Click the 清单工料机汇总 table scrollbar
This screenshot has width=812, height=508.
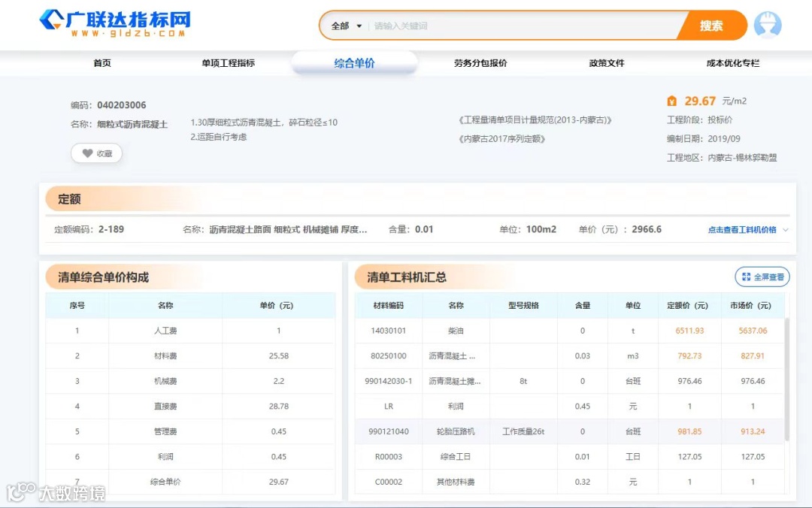click(x=787, y=379)
